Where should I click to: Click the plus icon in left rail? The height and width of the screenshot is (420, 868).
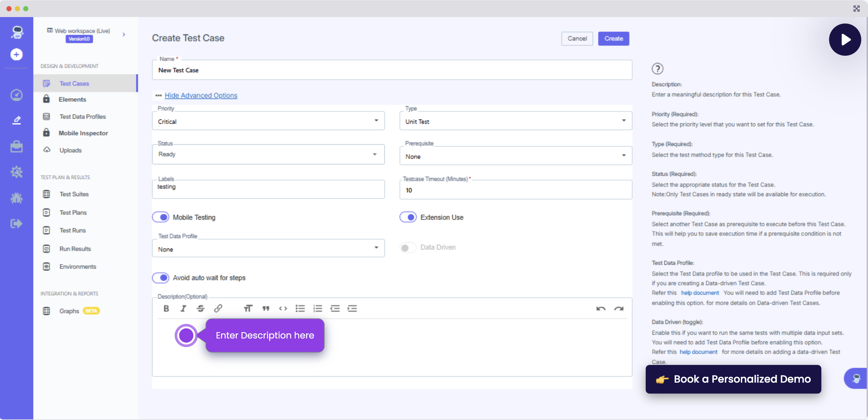16,54
